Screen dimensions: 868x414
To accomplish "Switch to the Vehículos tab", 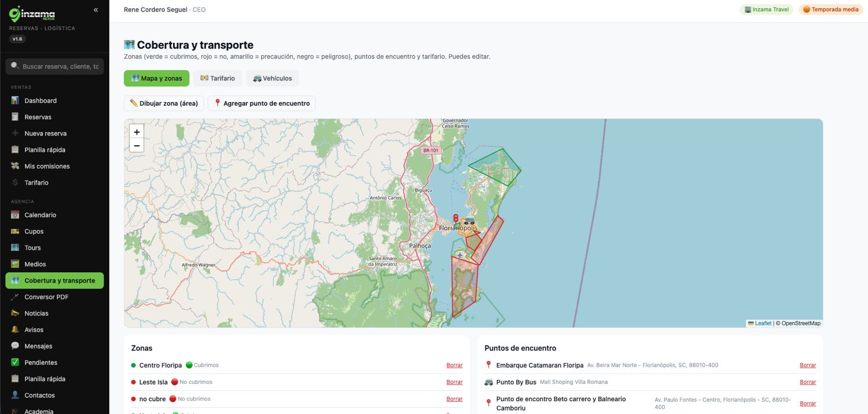I will point(273,78).
